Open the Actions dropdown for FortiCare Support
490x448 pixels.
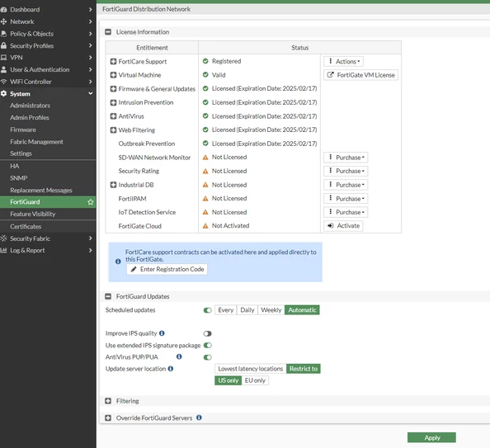pos(343,61)
